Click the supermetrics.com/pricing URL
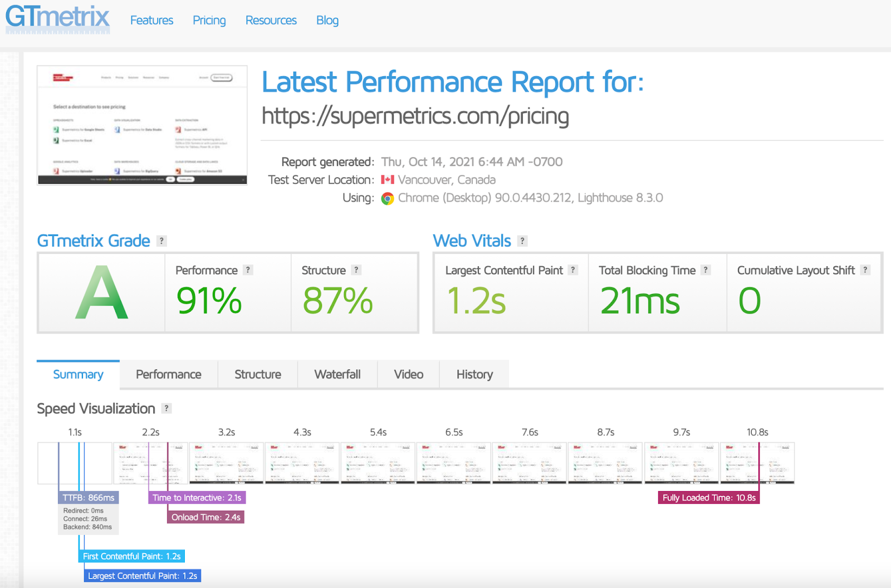Image resolution: width=891 pixels, height=588 pixels. (x=415, y=116)
